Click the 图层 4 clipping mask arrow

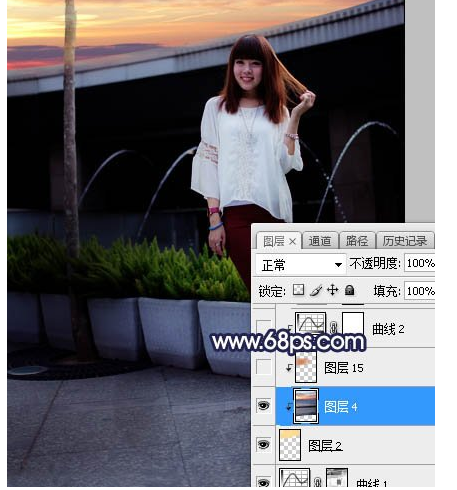(x=289, y=406)
